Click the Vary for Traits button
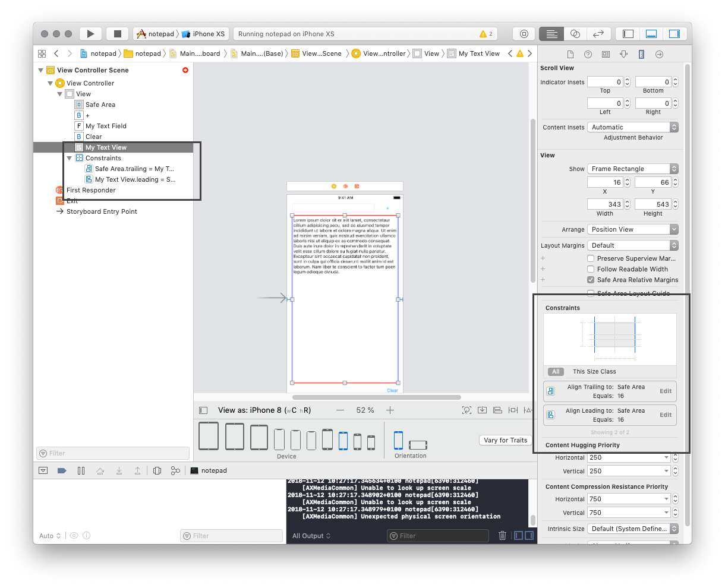Viewport: 725px width, 588px height. (505, 440)
